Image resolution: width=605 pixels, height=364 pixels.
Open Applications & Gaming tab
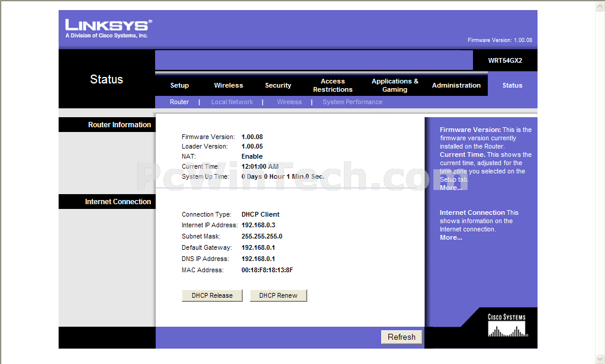point(395,85)
